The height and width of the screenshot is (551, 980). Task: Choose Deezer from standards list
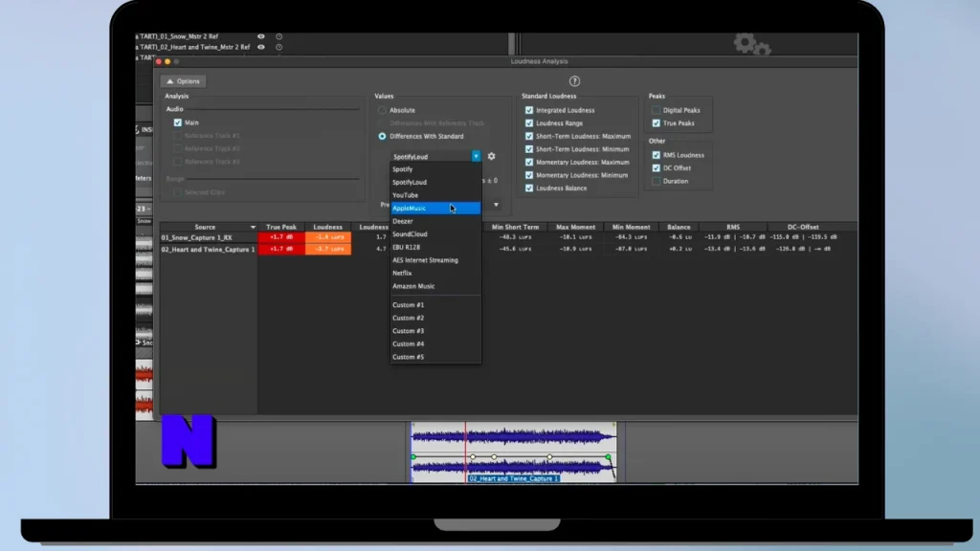click(435, 221)
